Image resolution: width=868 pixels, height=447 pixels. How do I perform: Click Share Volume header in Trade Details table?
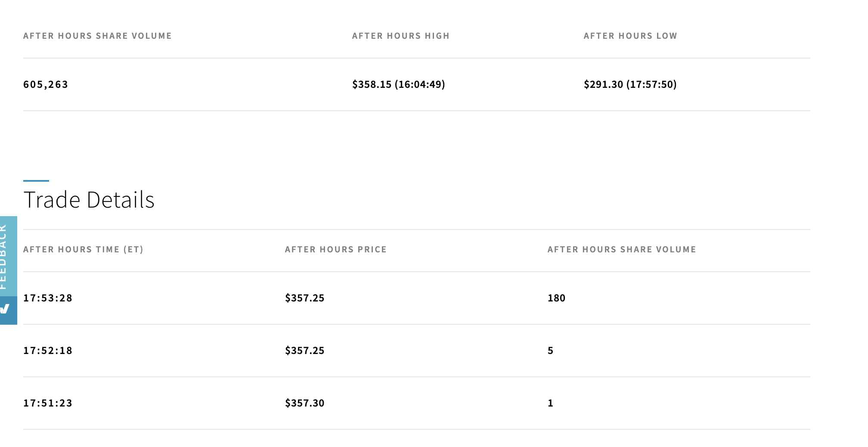tap(622, 250)
